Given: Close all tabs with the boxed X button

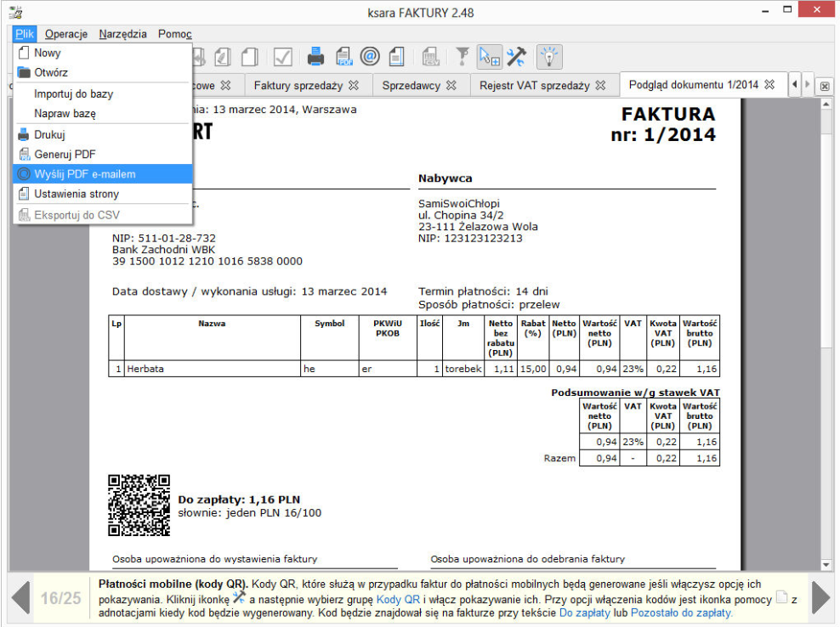Looking at the screenshot, I should click(x=825, y=86).
